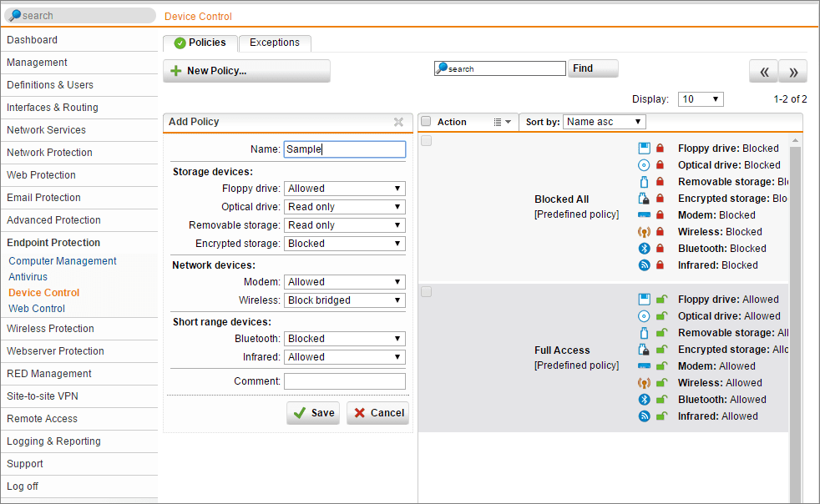Click the floppy drive icon in Blocked All policy

(645, 149)
